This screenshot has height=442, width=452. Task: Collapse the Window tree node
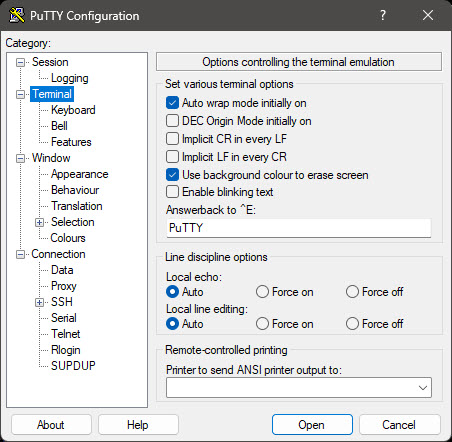point(21,158)
